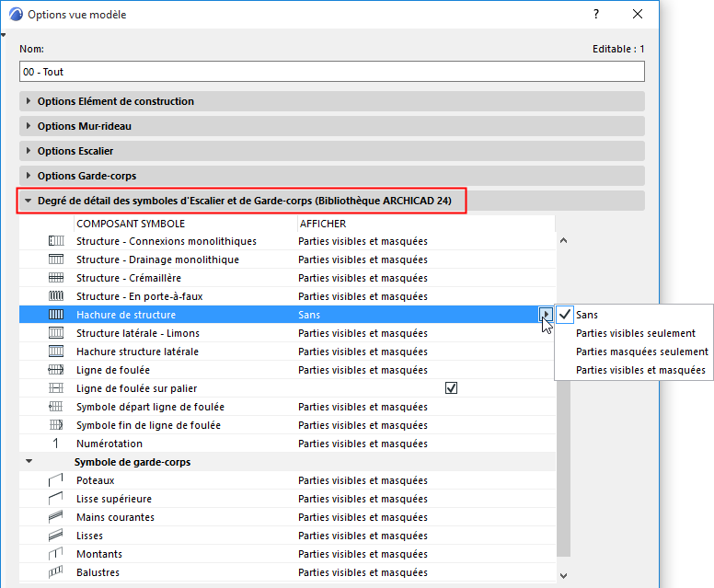This screenshot has width=714, height=588.
Task: Click the Structure - Drainage monolithique row icon
Action: pyautogui.click(x=56, y=259)
